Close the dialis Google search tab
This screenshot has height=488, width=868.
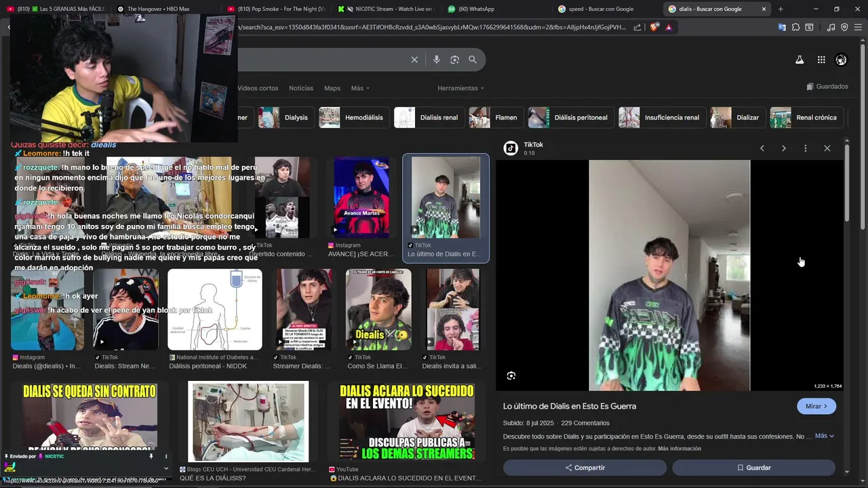pyautogui.click(x=764, y=9)
